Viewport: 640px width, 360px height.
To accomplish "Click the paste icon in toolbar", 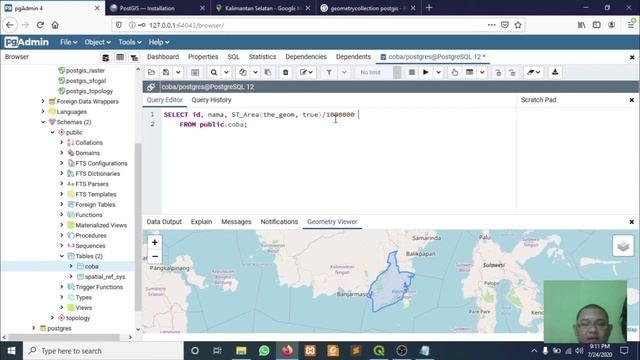I will [268, 72].
